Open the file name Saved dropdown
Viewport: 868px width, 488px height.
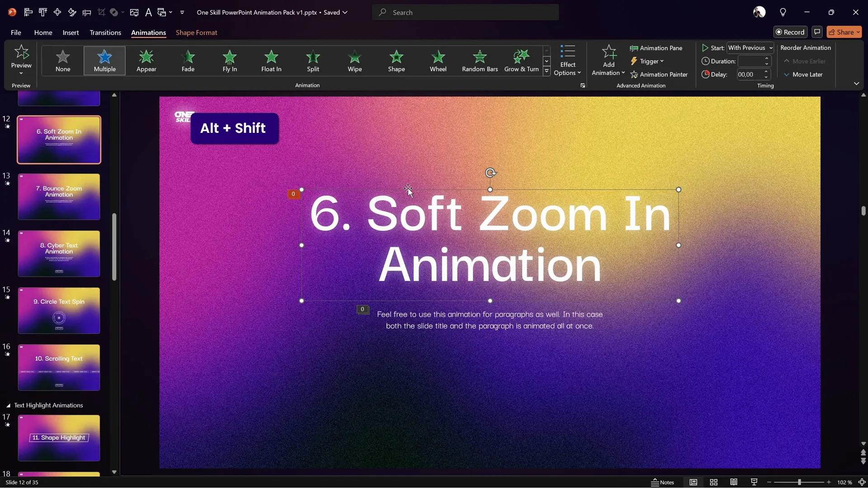point(345,12)
